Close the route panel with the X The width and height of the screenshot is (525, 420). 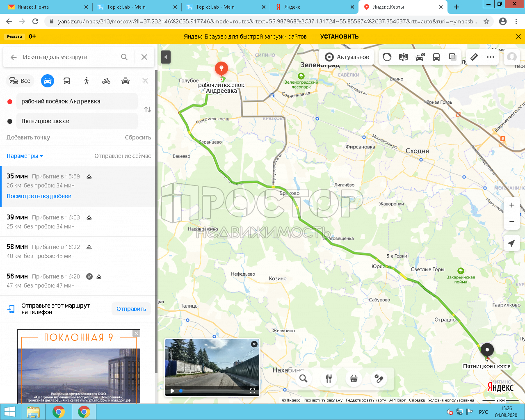click(144, 57)
